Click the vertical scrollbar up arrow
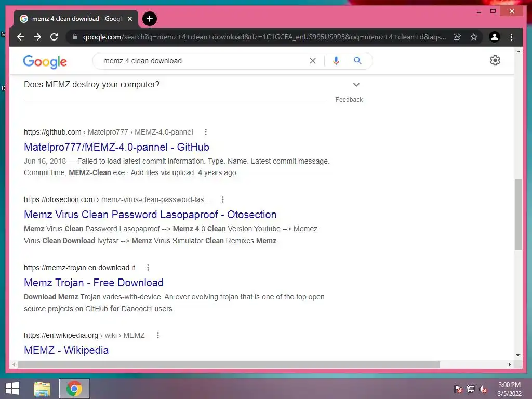 [x=518, y=51]
